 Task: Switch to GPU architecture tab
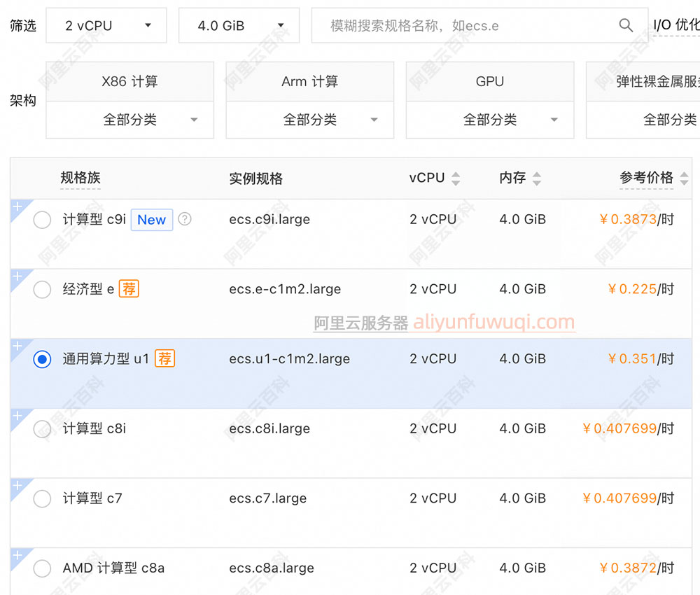point(490,81)
